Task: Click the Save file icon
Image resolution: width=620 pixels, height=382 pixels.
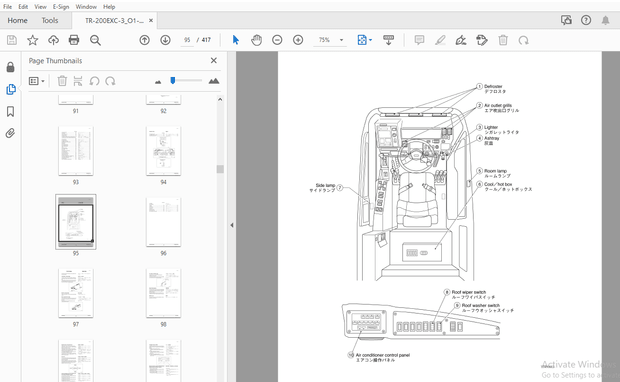Action: [12, 40]
